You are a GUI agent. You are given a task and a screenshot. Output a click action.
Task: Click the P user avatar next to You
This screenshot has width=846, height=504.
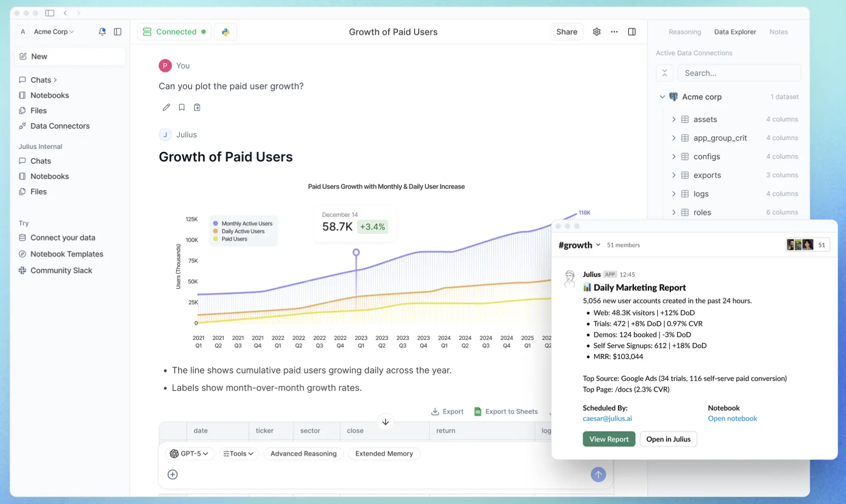165,65
